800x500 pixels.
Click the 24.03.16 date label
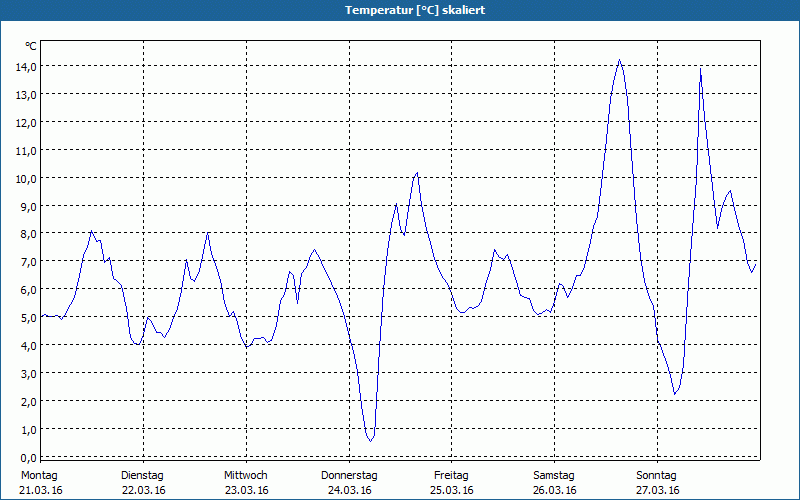[x=350, y=490]
